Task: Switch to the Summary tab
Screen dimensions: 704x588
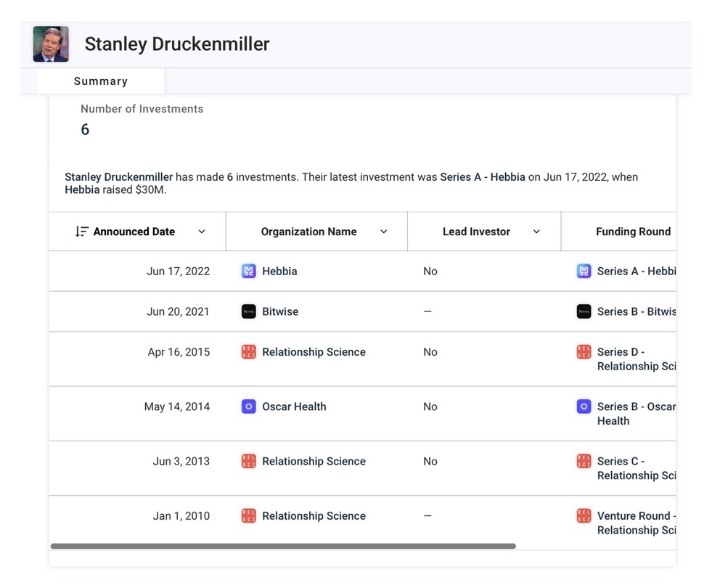Action: [x=101, y=81]
